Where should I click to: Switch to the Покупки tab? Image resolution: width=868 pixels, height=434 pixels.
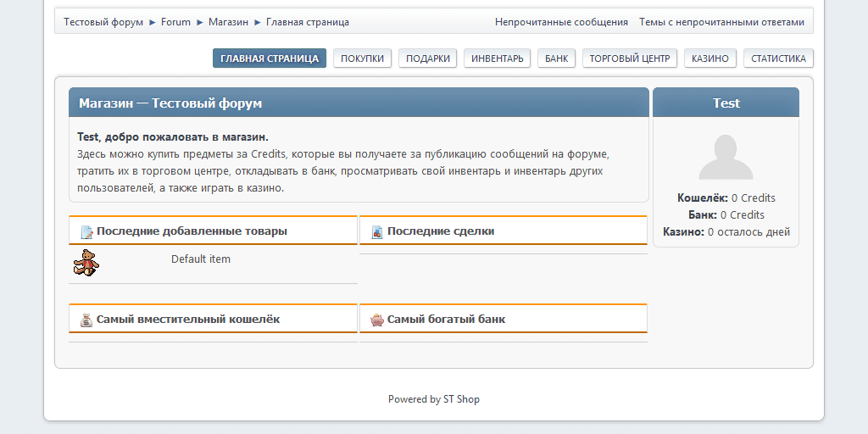tap(363, 58)
